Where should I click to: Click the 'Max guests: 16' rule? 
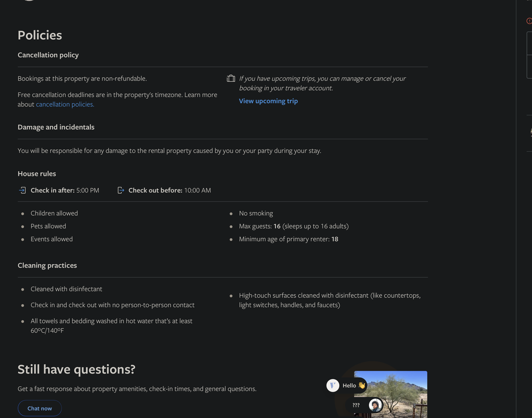click(294, 226)
